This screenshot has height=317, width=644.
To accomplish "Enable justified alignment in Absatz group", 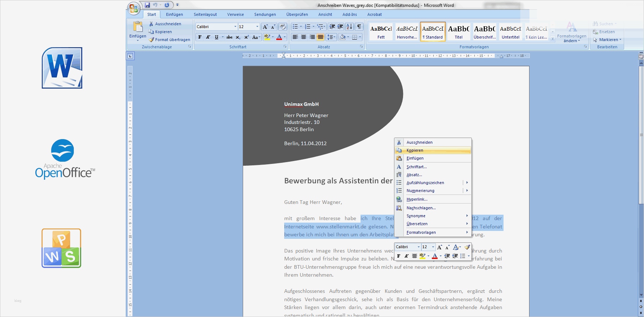I will [320, 37].
